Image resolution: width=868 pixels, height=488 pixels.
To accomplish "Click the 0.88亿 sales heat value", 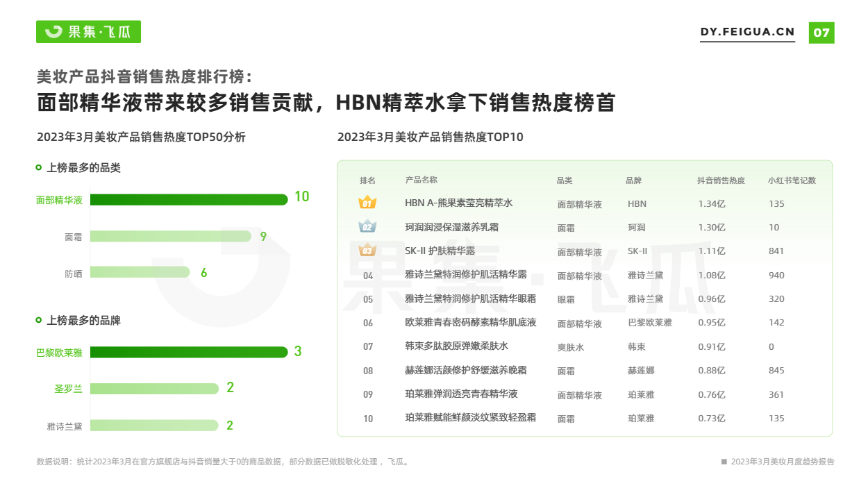I will [x=711, y=371].
